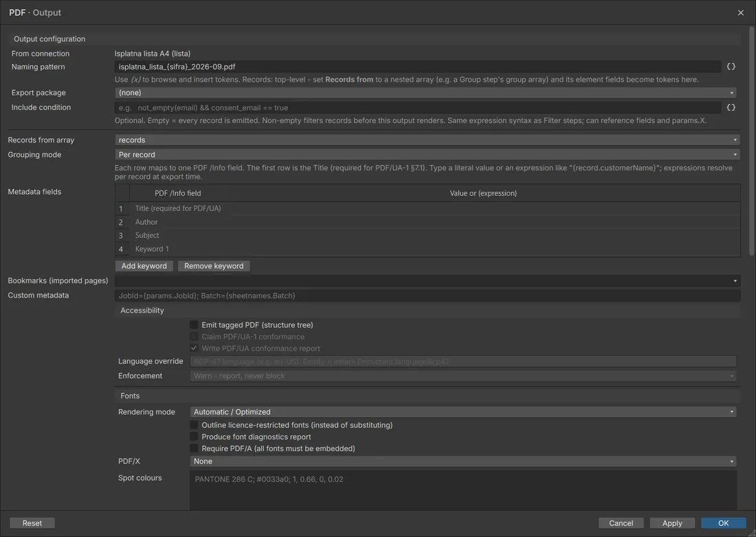This screenshot has width=756, height=537.
Task: Click Add keyword button
Action: tap(144, 266)
